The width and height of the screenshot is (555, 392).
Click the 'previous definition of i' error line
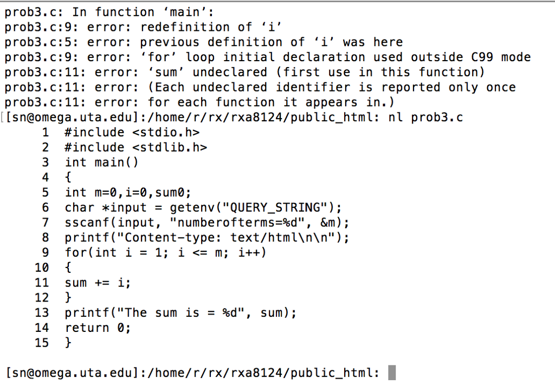pos(204,42)
